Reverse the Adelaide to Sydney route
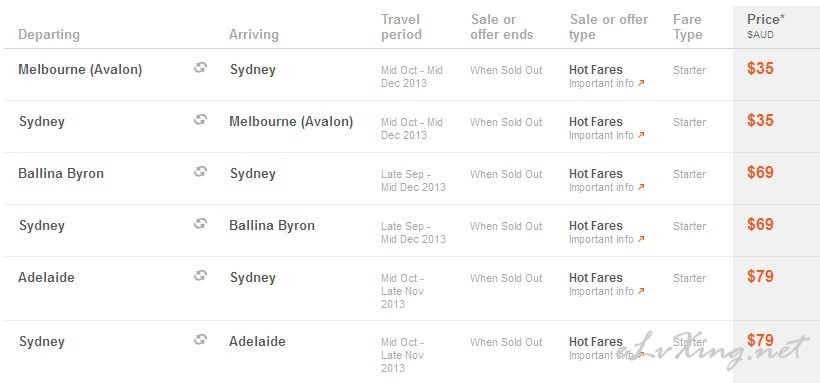This screenshot has height=383, width=820. point(200,276)
